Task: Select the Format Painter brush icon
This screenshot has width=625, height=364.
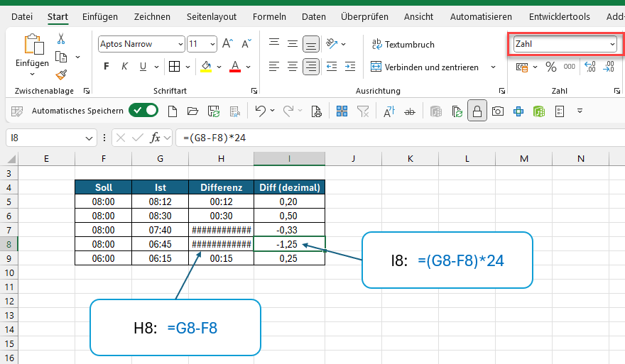Action: (61, 74)
